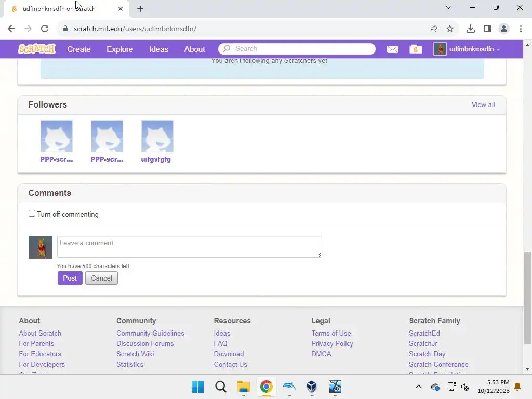
Task: Open Discussion Forums link
Action: click(145, 344)
